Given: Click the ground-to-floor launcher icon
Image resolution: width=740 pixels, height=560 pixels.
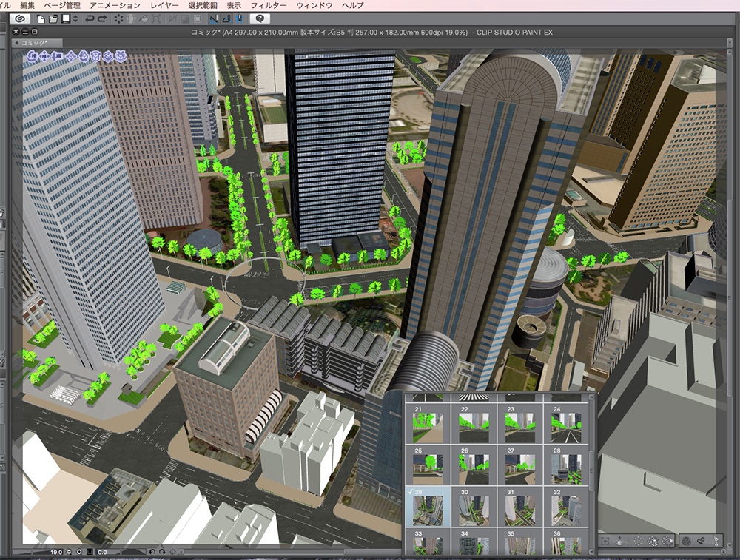Looking at the screenshot, I should click(619, 541).
